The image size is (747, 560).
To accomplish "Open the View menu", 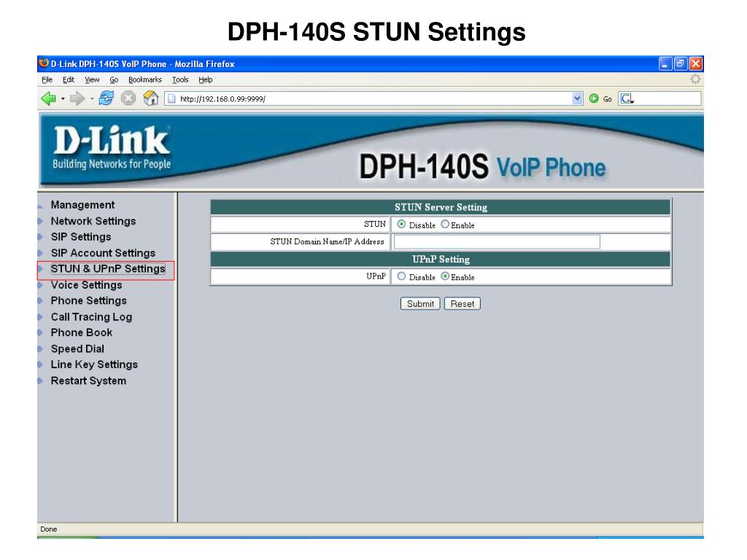I will [x=92, y=79].
